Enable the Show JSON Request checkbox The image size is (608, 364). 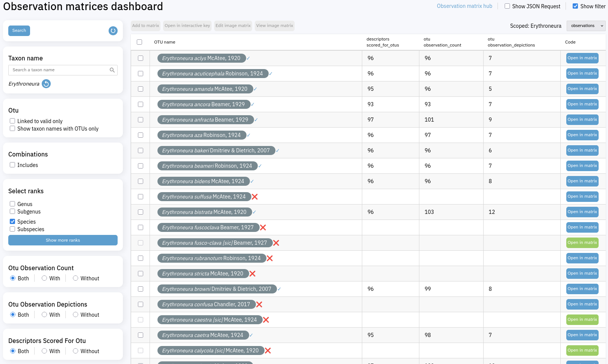[x=507, y=6]
